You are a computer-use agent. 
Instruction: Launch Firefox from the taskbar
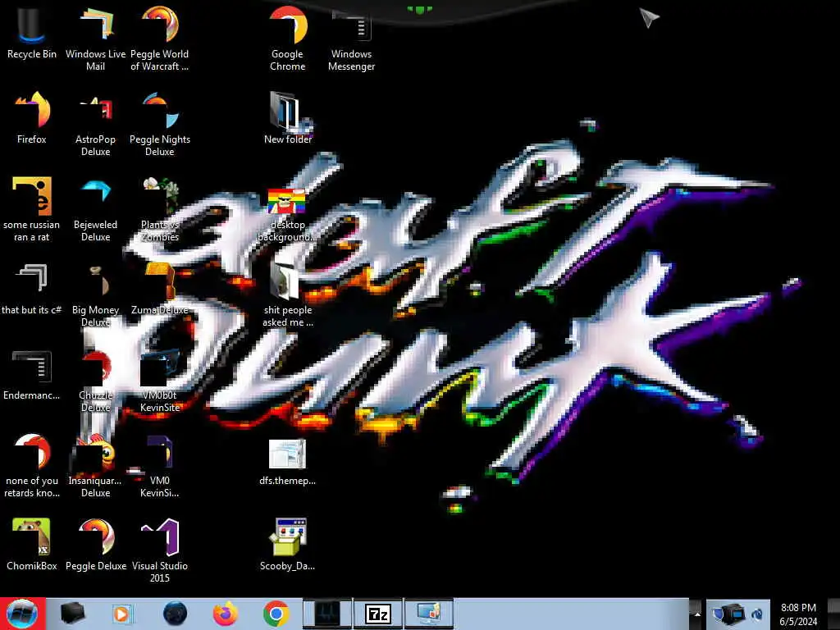[225, 614]
